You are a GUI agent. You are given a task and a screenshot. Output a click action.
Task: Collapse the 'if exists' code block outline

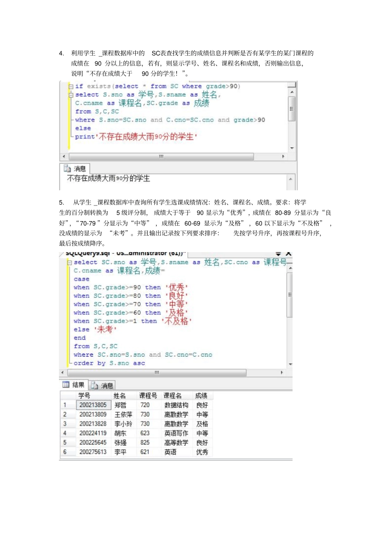click(x=71, y=87)
